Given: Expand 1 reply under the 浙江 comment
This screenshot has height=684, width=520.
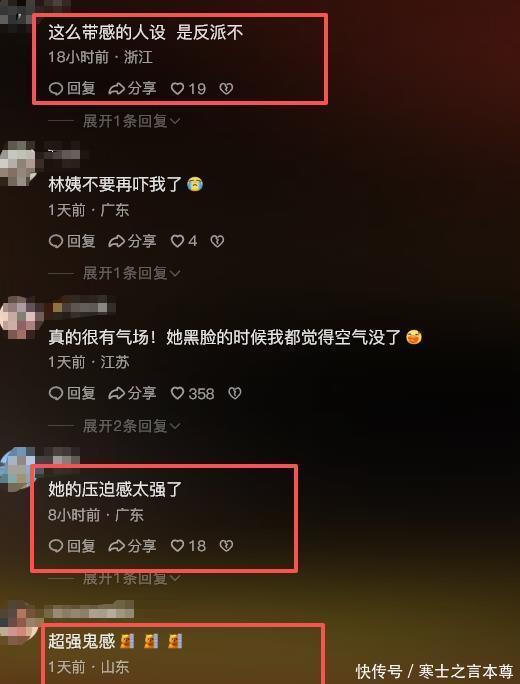Looking at the screenshot, I should pyautogui.click(x=131, y=121).
